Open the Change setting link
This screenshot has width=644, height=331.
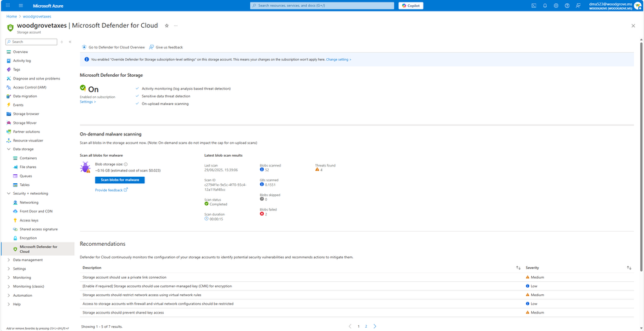338,59
